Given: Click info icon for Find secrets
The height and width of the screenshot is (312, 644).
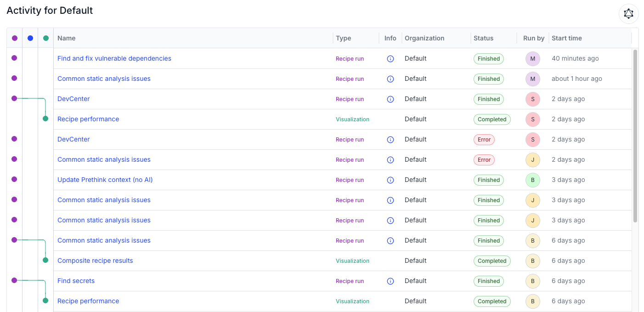Looking at the screenshot, I should click(x=390, y=281).
